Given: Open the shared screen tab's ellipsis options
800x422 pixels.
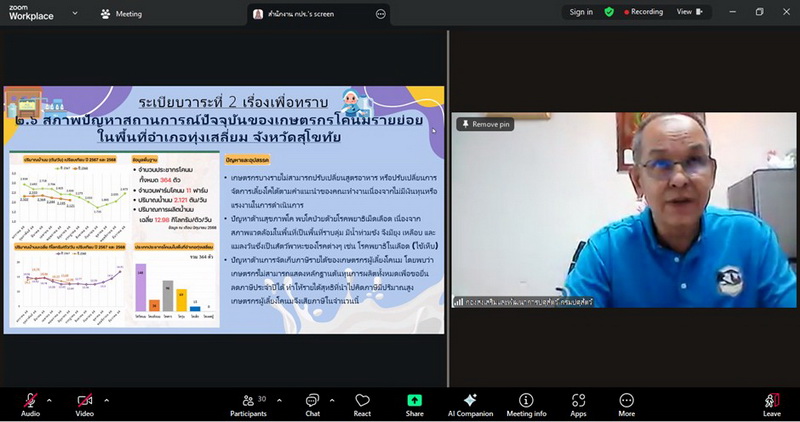Looking at the screenshot, I should pos(380,14).
